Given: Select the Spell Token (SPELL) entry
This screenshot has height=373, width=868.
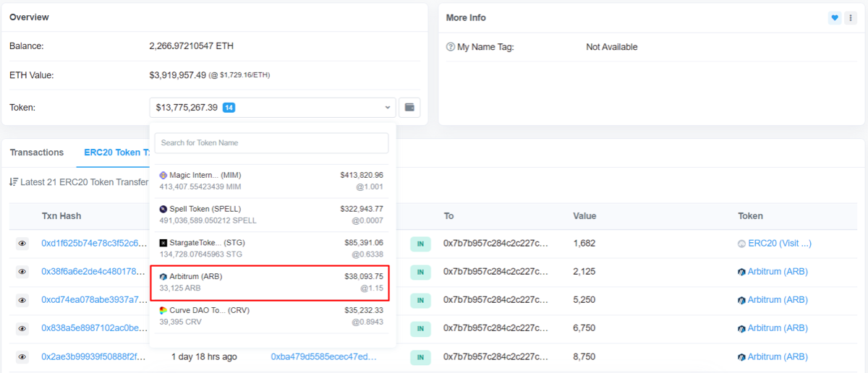Looking at the screenshot, I should (271, 215).
